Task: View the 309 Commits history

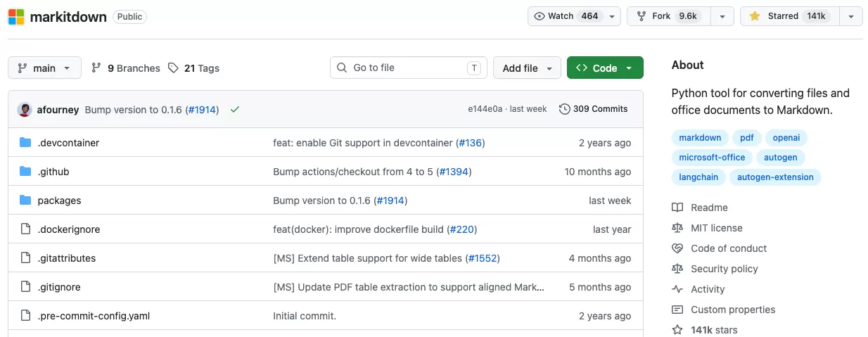Action: [593, 109]
